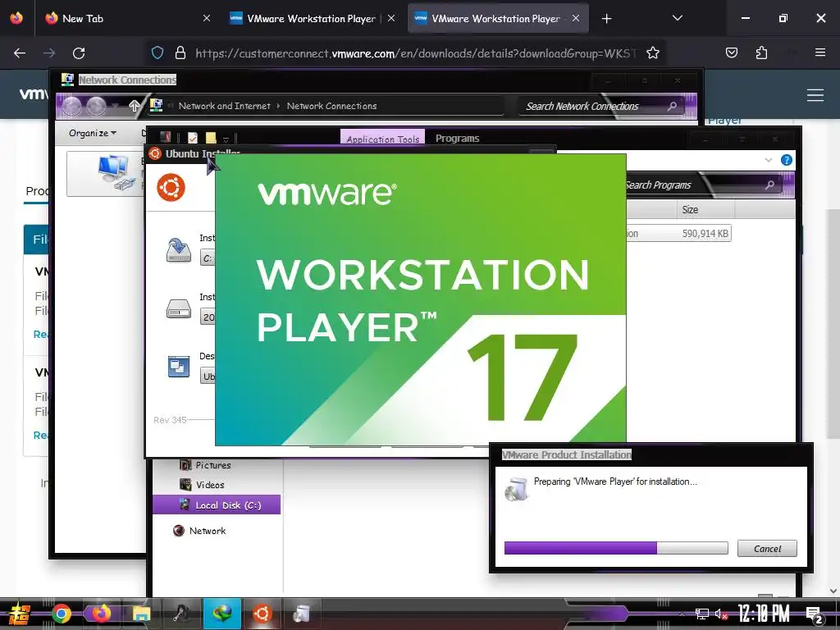Launch Google Chrome from the taskbar

61,614
